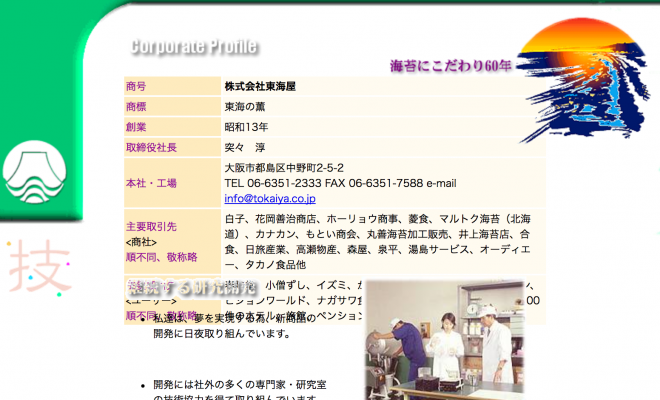Select the 創業 row label
The height and width of the screenshot is (400, 660).
coord(136,127)
